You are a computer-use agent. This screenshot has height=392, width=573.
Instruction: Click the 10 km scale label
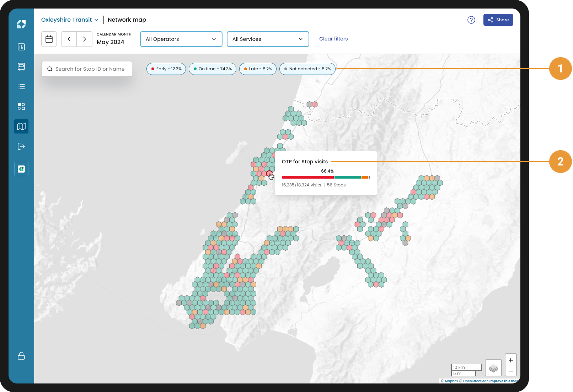pos(459,367)
